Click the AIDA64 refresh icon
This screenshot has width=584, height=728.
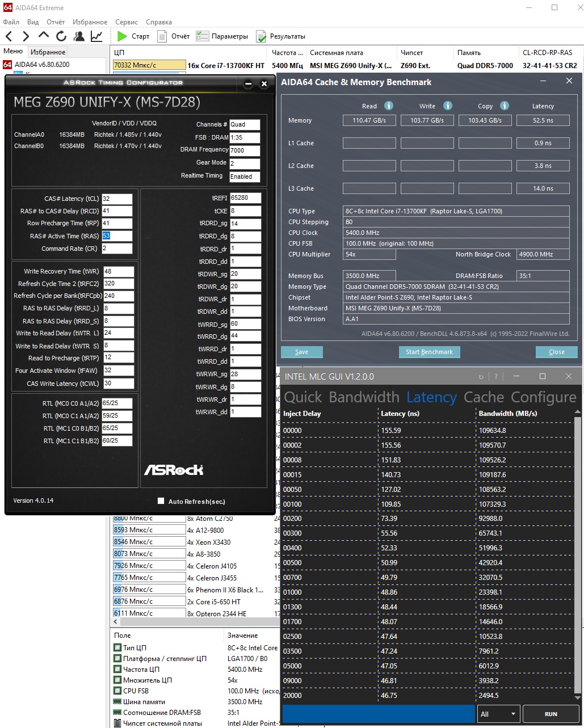(x=61, y=36)
